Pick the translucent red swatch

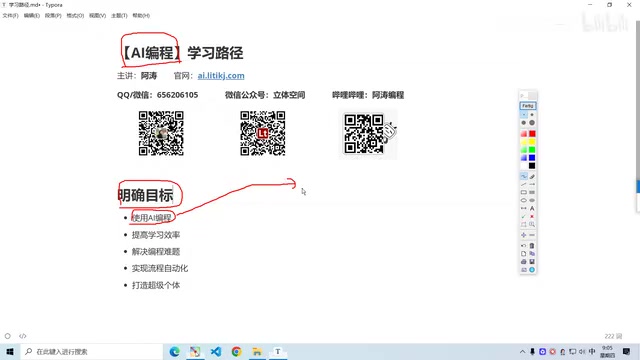tap(524, 134)
